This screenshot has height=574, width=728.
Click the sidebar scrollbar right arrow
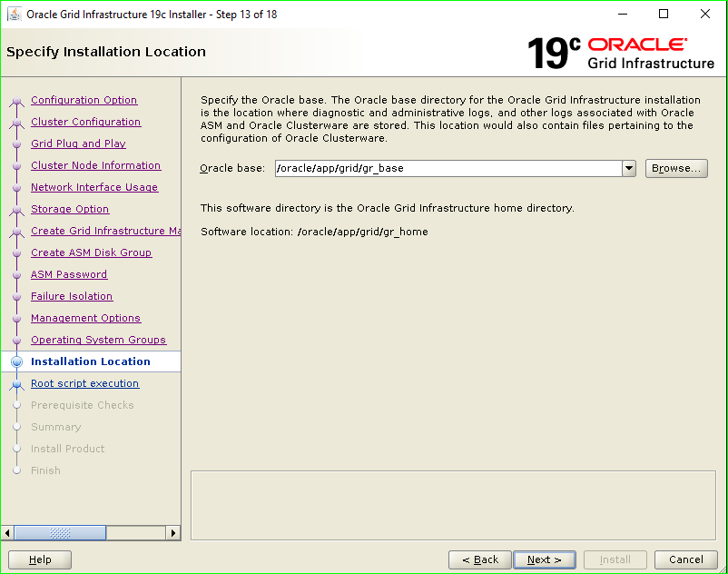(x=173, y=533)
